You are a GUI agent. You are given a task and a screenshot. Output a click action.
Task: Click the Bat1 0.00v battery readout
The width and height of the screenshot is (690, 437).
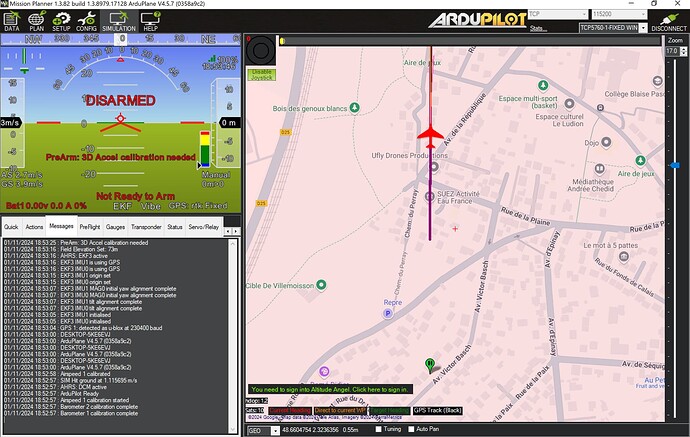pos(46,206)
